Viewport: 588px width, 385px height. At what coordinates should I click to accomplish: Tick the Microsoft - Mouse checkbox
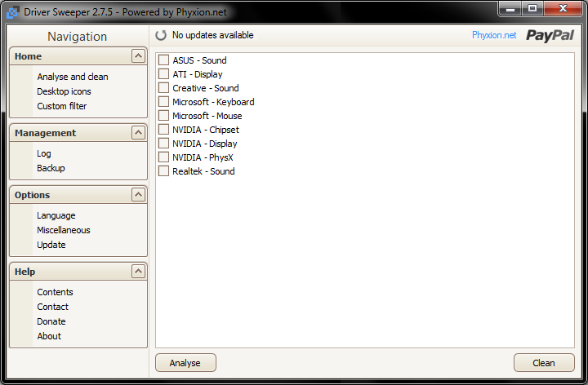(163, 115)
